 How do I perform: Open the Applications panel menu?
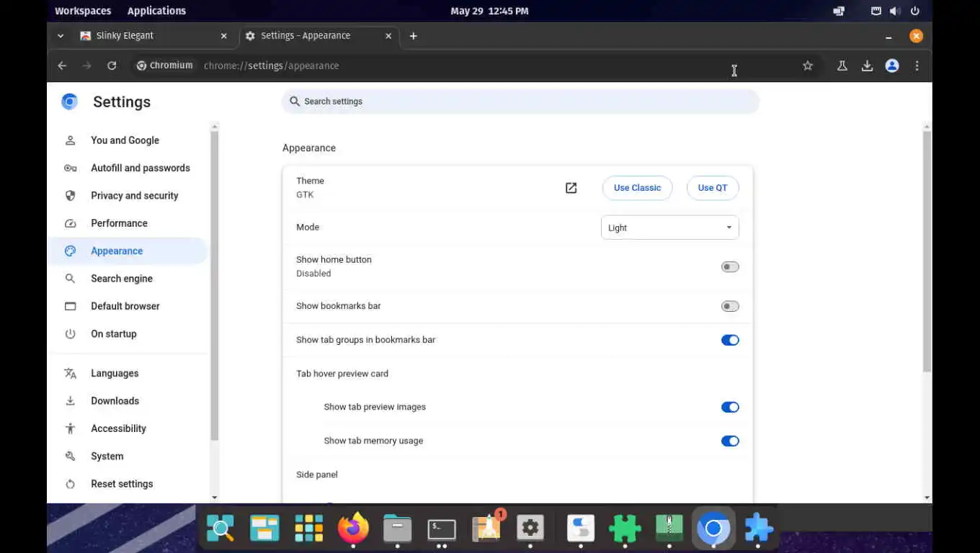(156, 11)
